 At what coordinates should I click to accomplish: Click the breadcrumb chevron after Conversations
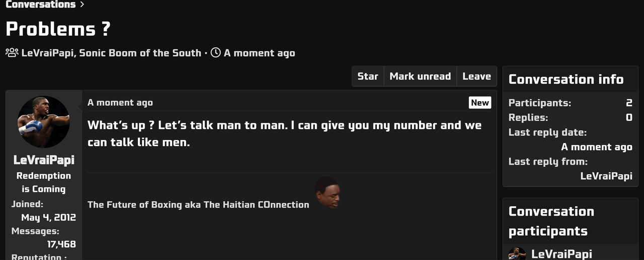82,5
